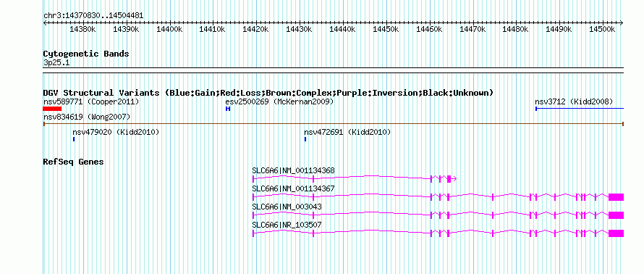This screenshot has width=644, height=274.
Task: Select the 14450k ruler label
Action: [x=386, y=29]
